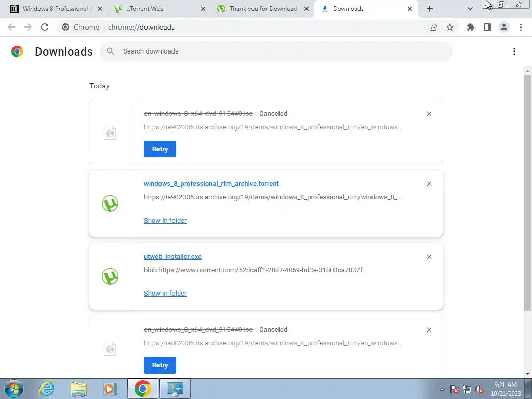Open Windows Explorer from taskbar
Image resolution: width=532 pixels, height=399 pixels.
click(78, 389)
